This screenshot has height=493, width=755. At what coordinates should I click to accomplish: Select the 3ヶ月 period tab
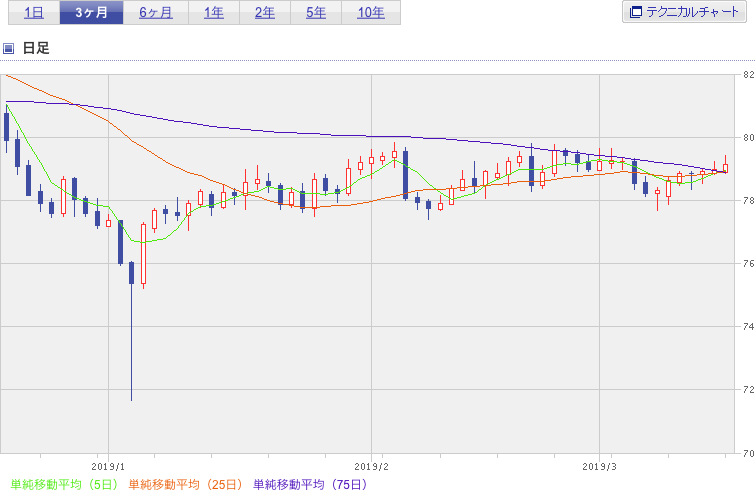tap(91, 13)
